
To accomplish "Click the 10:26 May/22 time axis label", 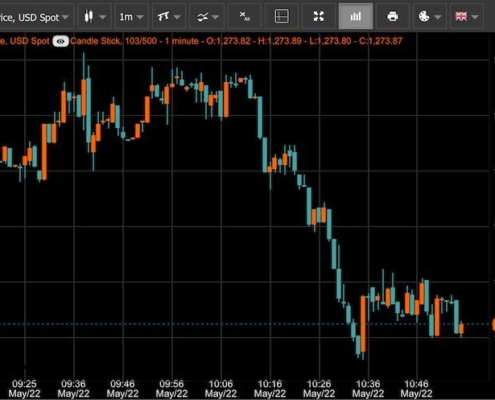I will pos(319,389).
